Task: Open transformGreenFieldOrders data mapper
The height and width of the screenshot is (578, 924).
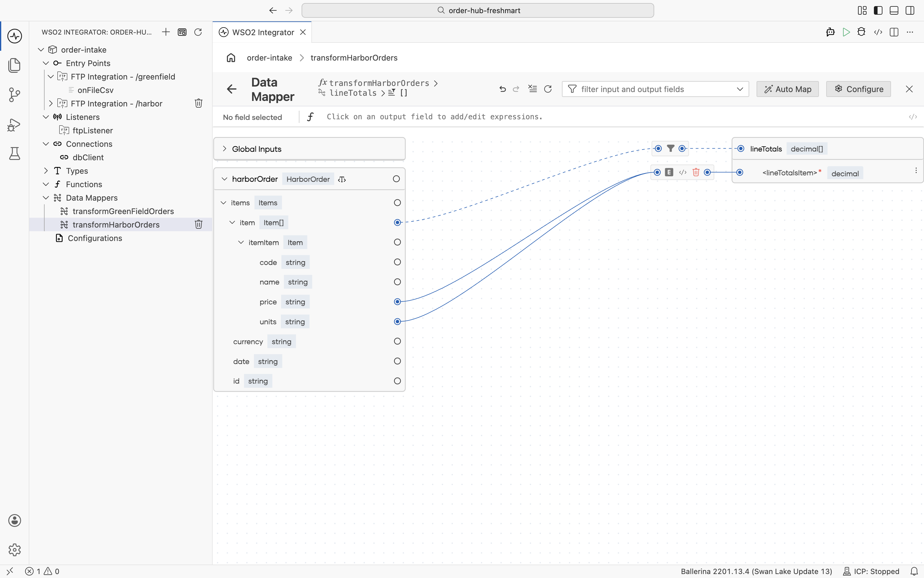Action: pyautogui.click(x=123, y=211)
